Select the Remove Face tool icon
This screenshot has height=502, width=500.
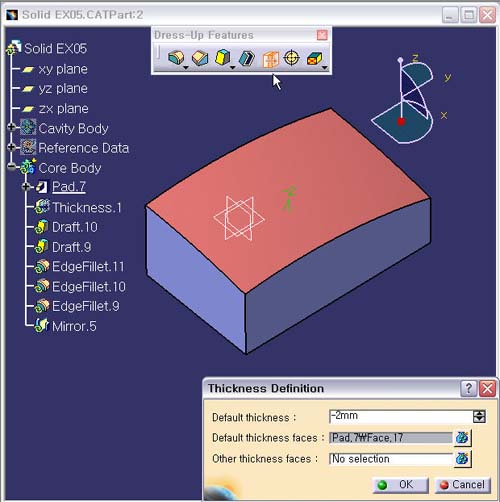coord(315,58)
